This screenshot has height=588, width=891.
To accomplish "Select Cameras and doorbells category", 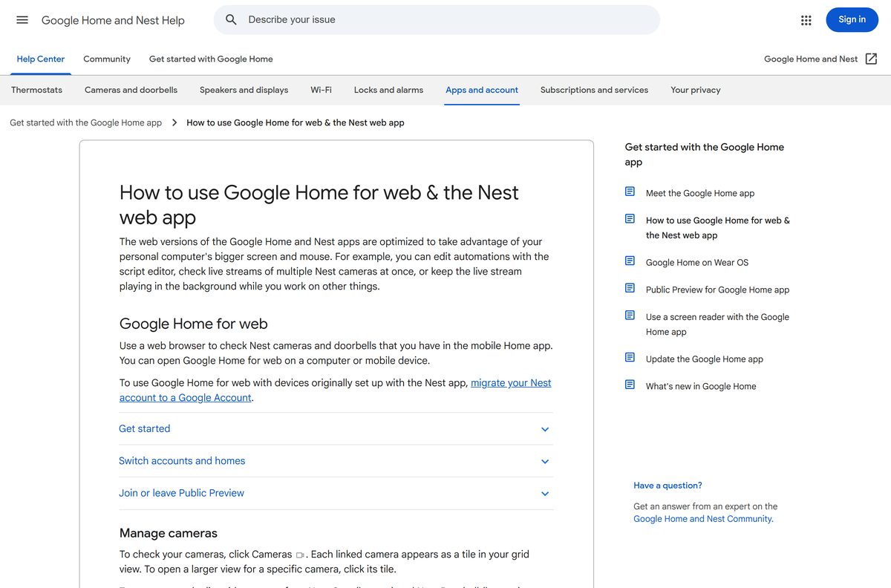I will pyautogui.click(x=131, y=90).
